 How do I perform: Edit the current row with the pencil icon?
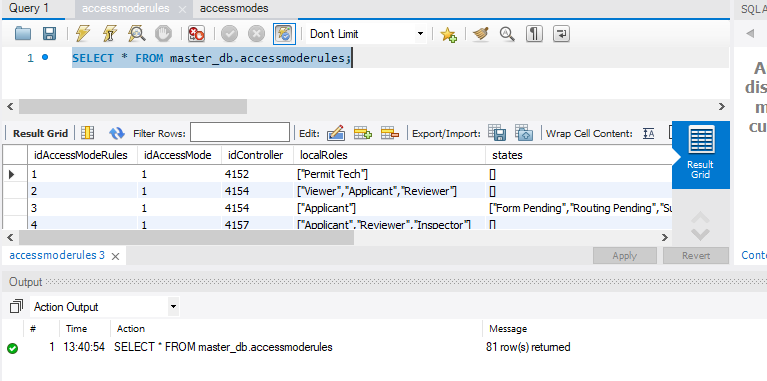click(x=336, y=133)
